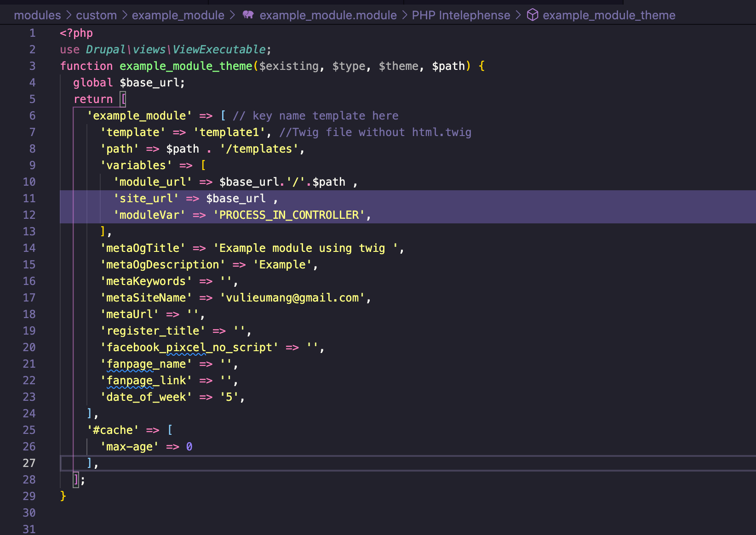The width and height of the screenshot is (756, 535).
Task: Click 'fanpage_link' key
Action: click(x=146, y=381)
